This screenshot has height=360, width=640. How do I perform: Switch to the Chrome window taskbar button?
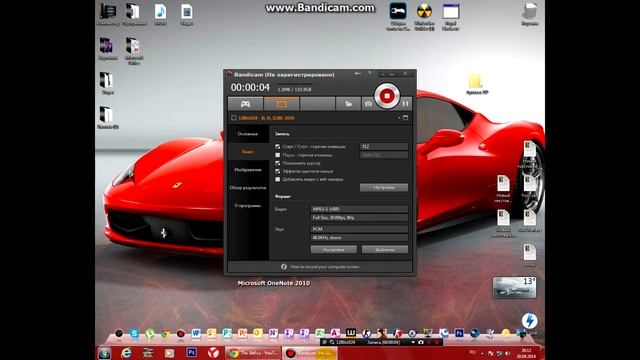coord(253,353)
